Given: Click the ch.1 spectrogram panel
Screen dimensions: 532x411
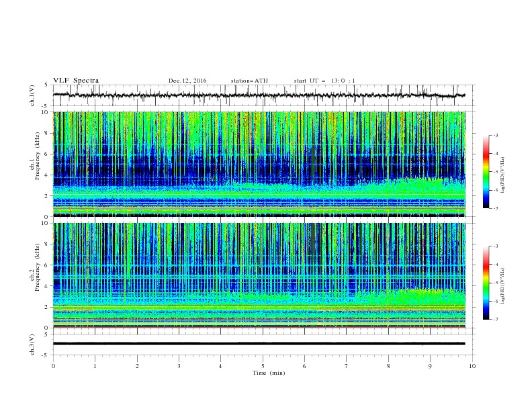Looking at the screenshot, I should 259,164.
